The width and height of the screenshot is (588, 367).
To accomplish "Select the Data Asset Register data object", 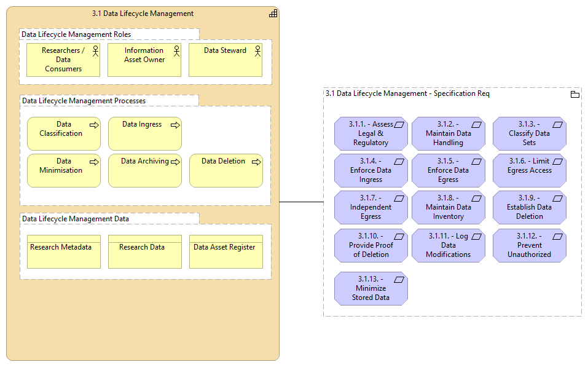I will coord(225,252).
